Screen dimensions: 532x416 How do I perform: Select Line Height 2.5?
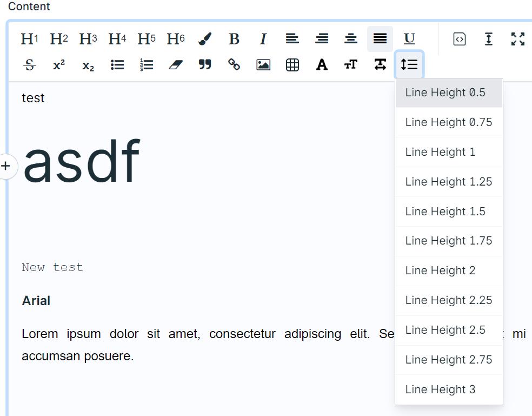point(449,330)
